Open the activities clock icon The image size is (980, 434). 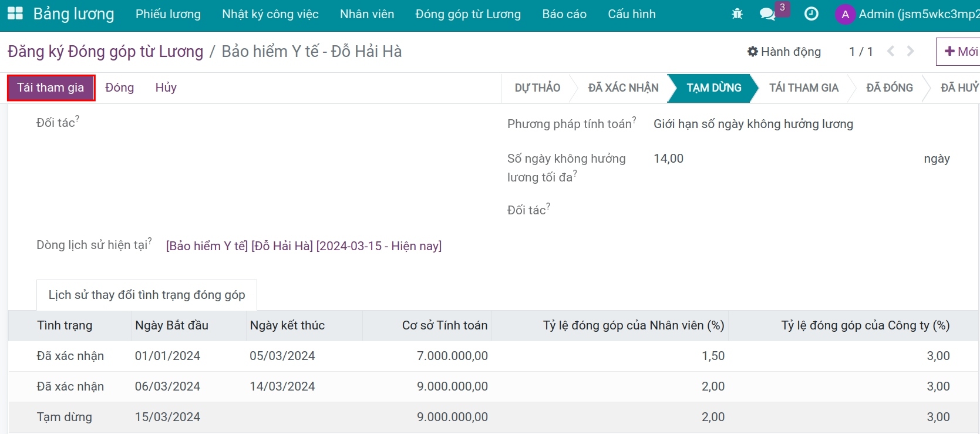811,14
